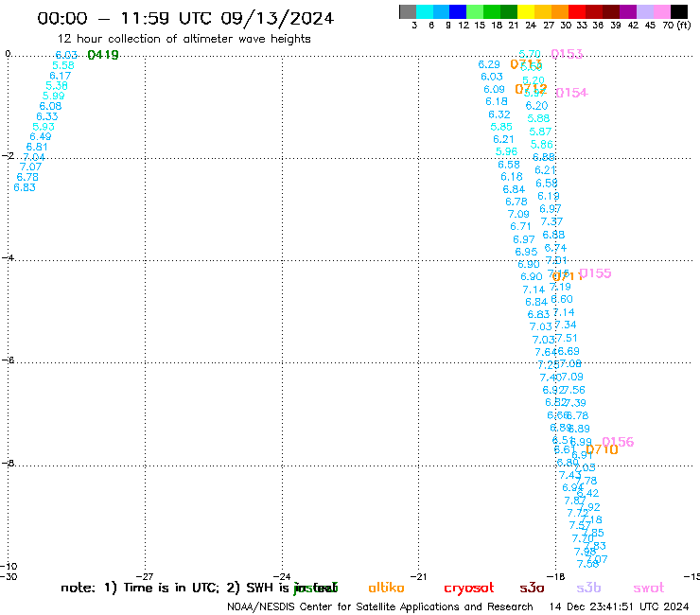Click the cyan 6 ft legend swatch
This screenshot has height=615, width=700.
click(425, 11)
